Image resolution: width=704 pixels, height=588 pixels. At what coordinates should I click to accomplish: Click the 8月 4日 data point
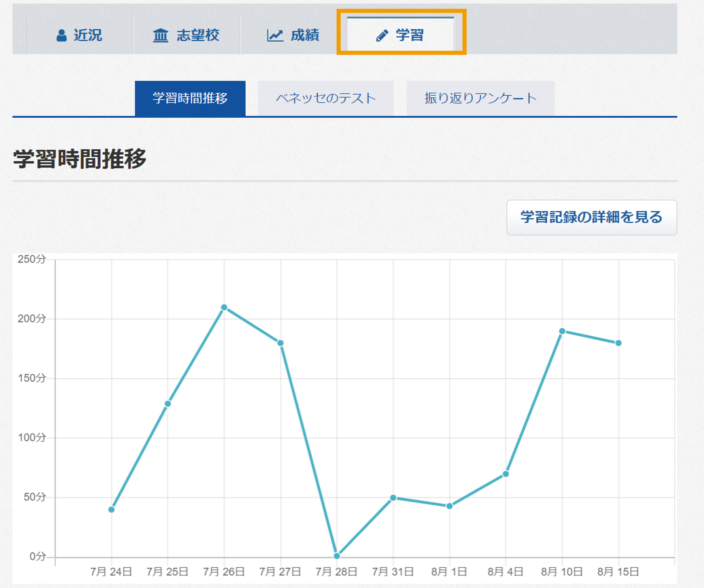coord(506,474)
